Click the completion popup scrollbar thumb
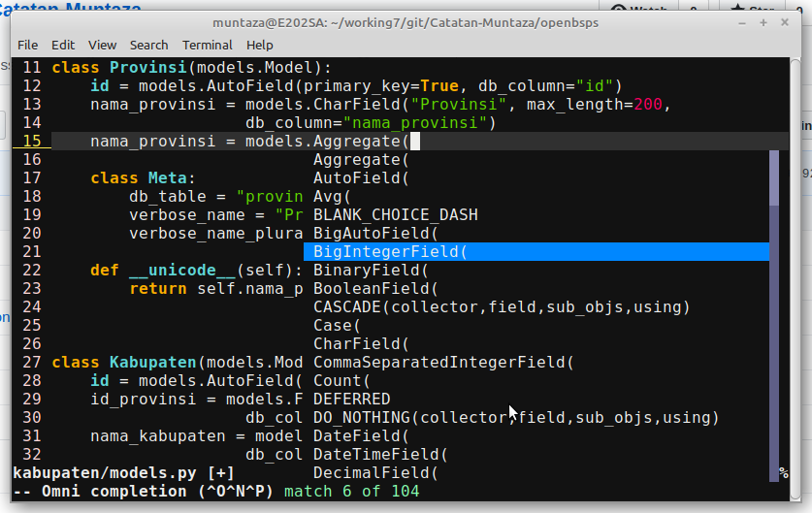Screen dimensions: 812x513 774,178
